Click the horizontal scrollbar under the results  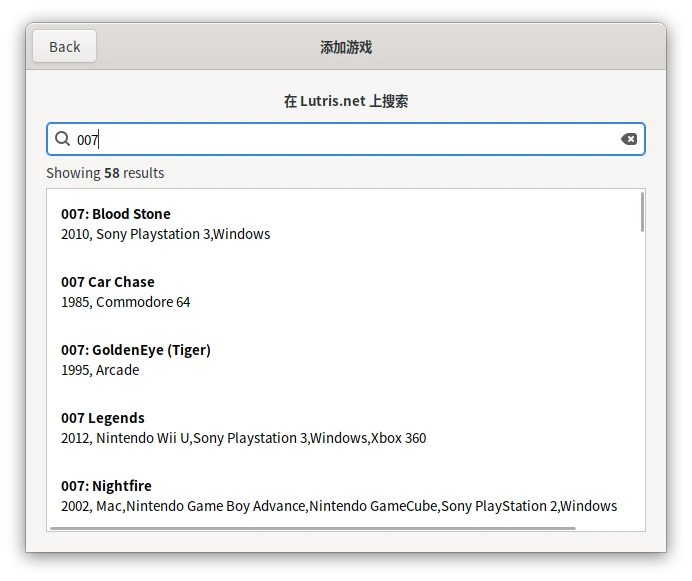click(x=312, y=528)
